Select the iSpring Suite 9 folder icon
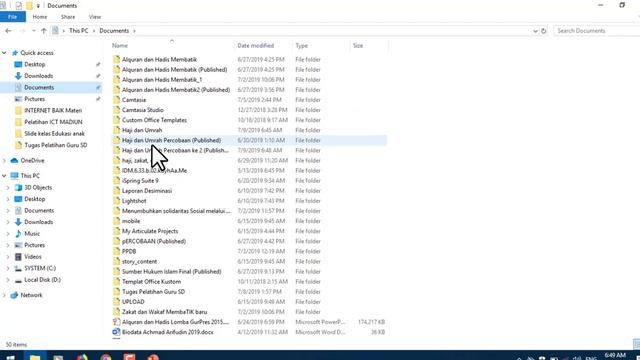Image resolution: width=640 pixels, height=360 pixels. pos(116,181)
